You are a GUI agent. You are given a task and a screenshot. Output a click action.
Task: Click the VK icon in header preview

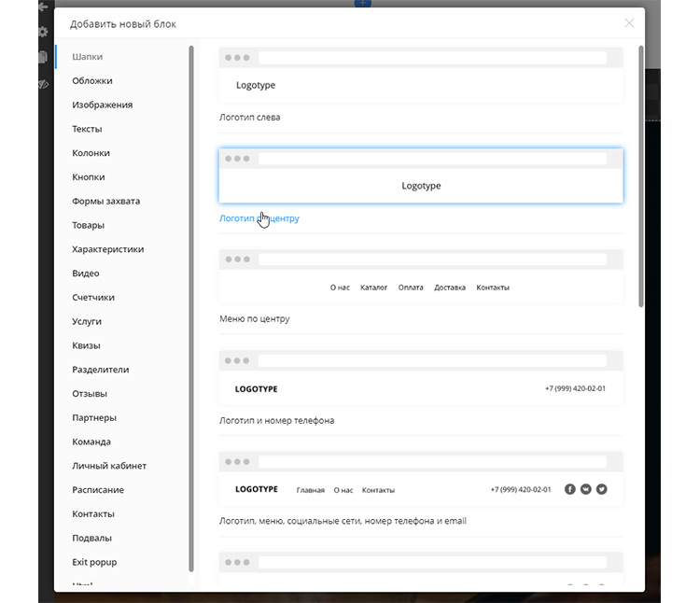coord(586,489)
